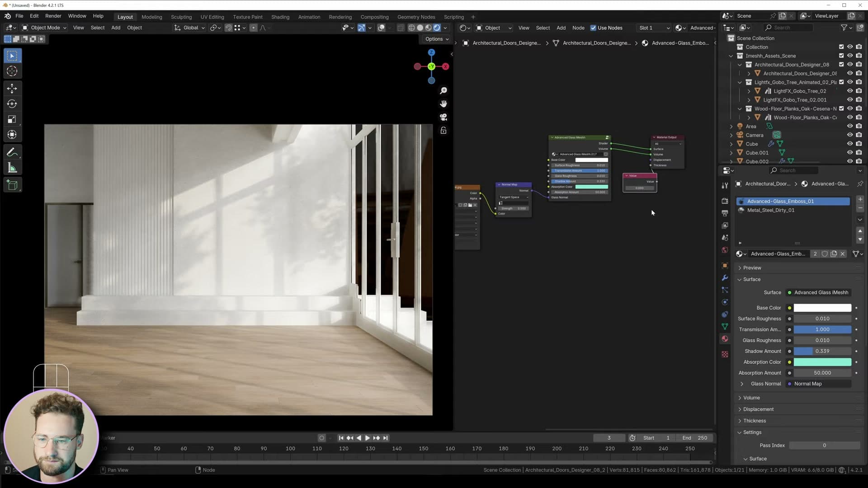Open the viewport Options dropdown
The height and width of the screenshot is (488, 868).
click(x=437, y=39)
